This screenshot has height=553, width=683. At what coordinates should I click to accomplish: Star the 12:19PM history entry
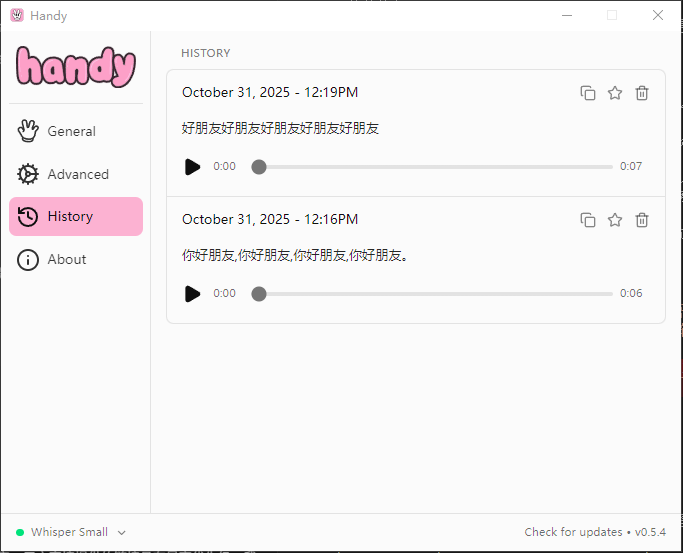615,93
